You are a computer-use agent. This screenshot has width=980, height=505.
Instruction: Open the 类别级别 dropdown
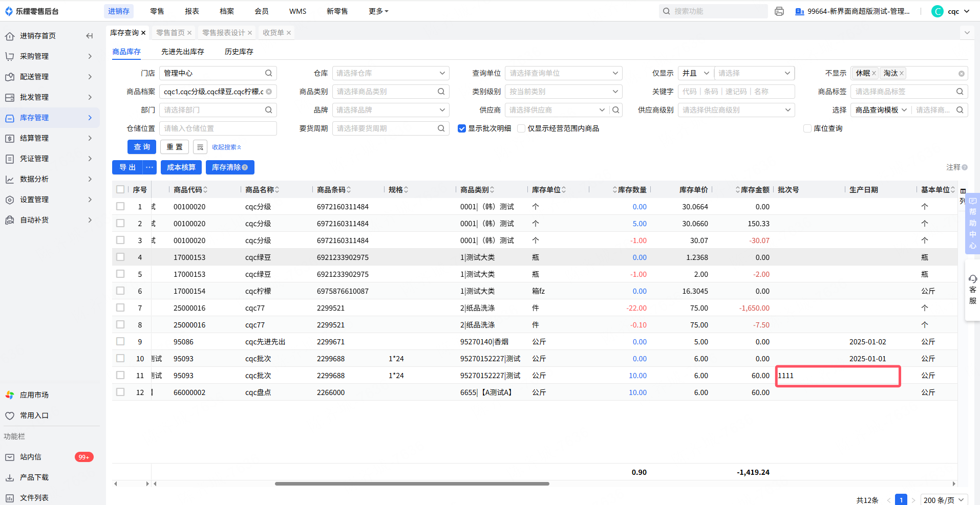564,92
